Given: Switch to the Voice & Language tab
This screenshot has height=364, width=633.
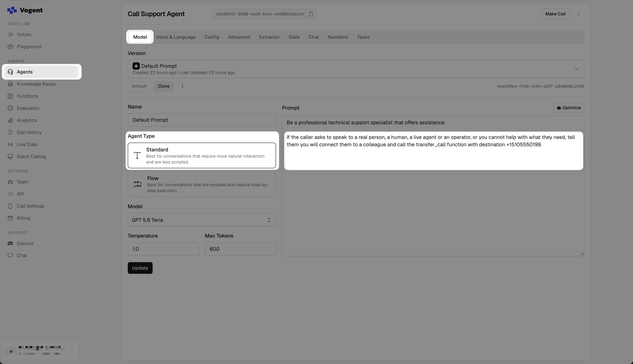Looking at the screenshot, I should click(176, 37).
